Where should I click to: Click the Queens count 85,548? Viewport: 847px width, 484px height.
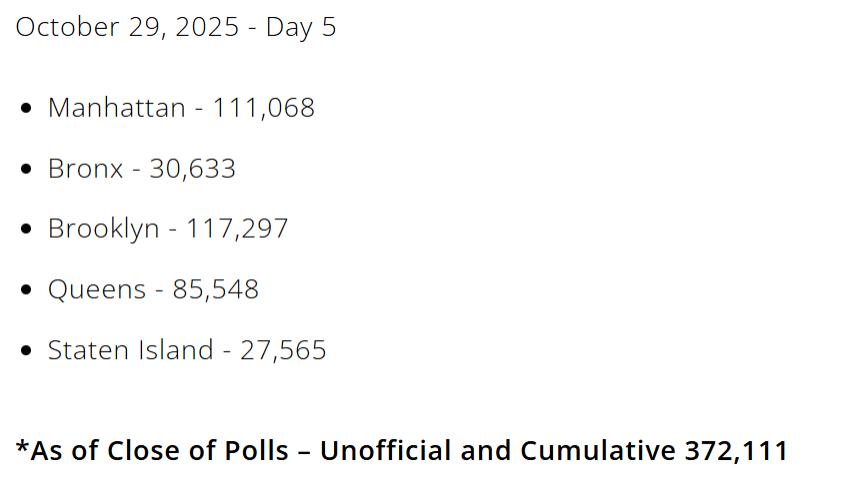tap(215, 290)
